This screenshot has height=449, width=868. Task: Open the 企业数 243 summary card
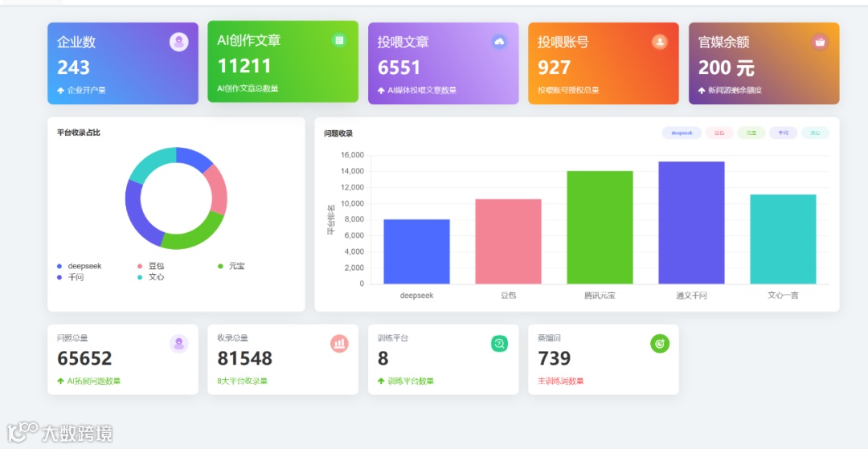tap(123, 63)
